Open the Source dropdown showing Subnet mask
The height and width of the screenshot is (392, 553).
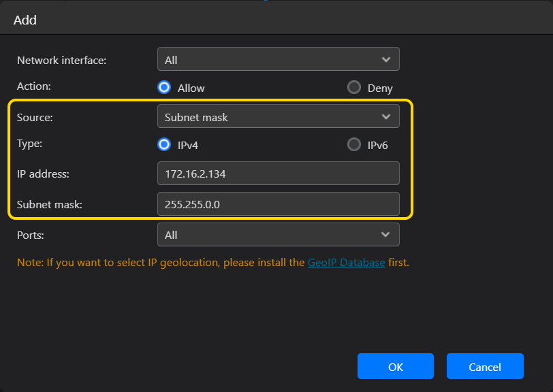click(279, 116)
